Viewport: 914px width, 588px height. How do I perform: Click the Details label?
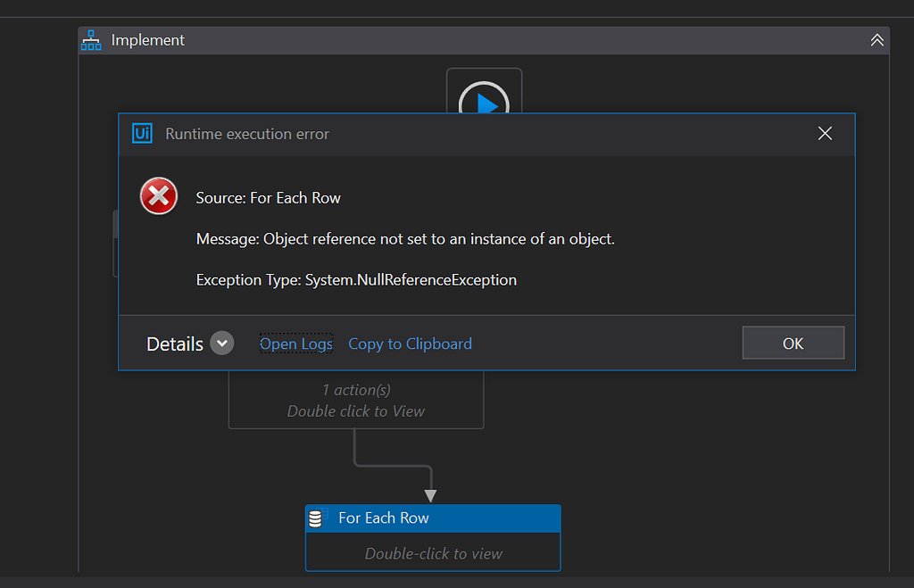(175, 344)
